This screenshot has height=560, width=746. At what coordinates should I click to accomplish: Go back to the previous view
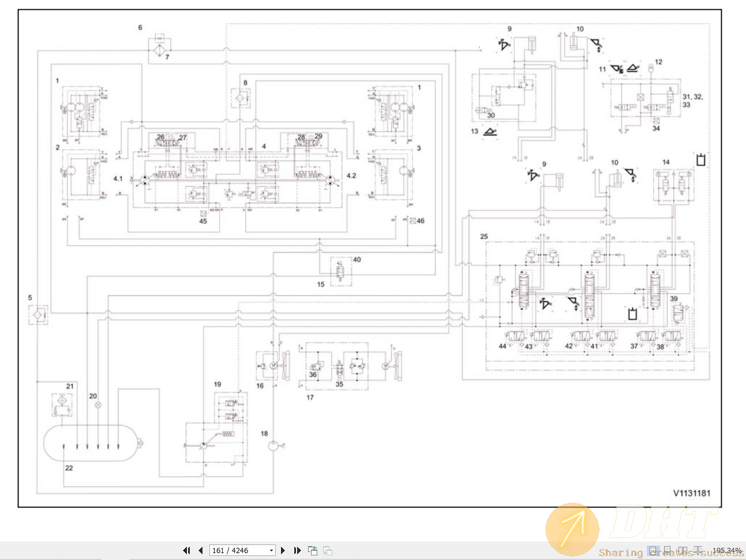pyautogui.click(x=313, y=550)
